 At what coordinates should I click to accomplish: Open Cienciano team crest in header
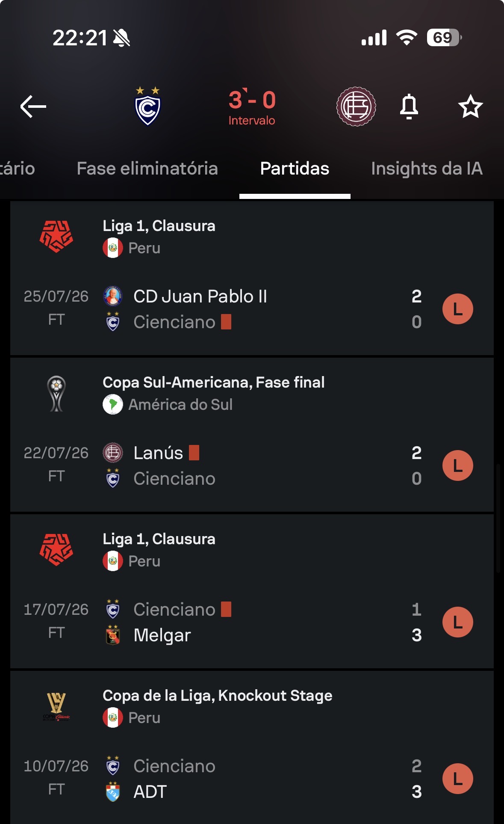tap(147, 106)
